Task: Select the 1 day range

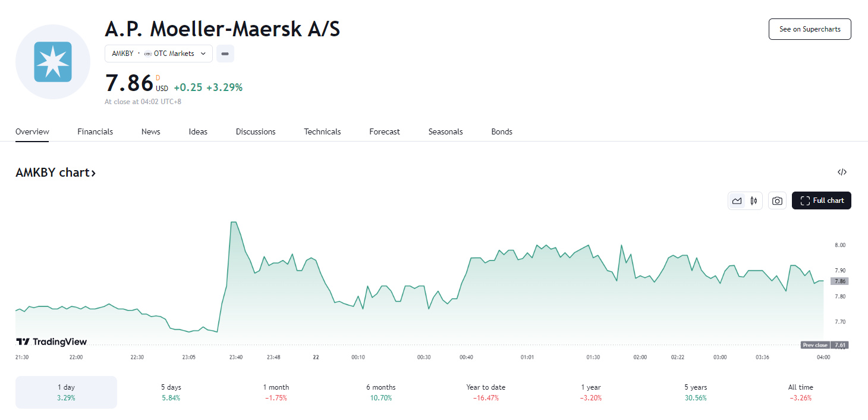Action: pos(66,392)
